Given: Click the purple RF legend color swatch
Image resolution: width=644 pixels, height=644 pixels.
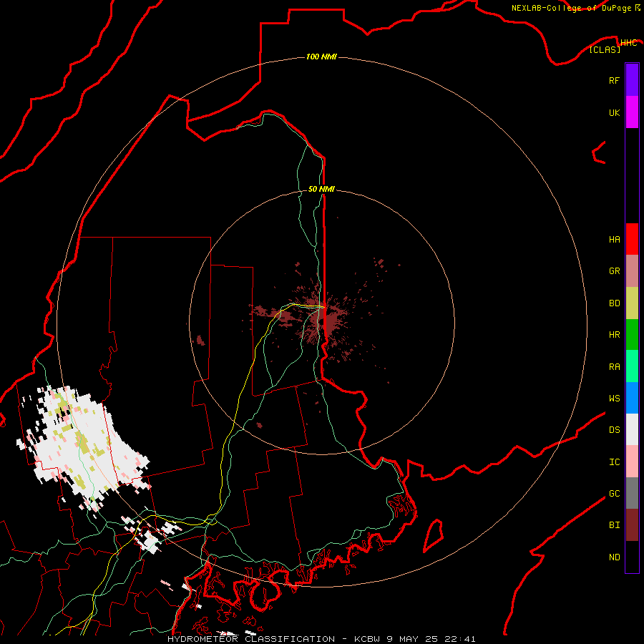Looking at the screenshot, I should [x=632, y=80].
